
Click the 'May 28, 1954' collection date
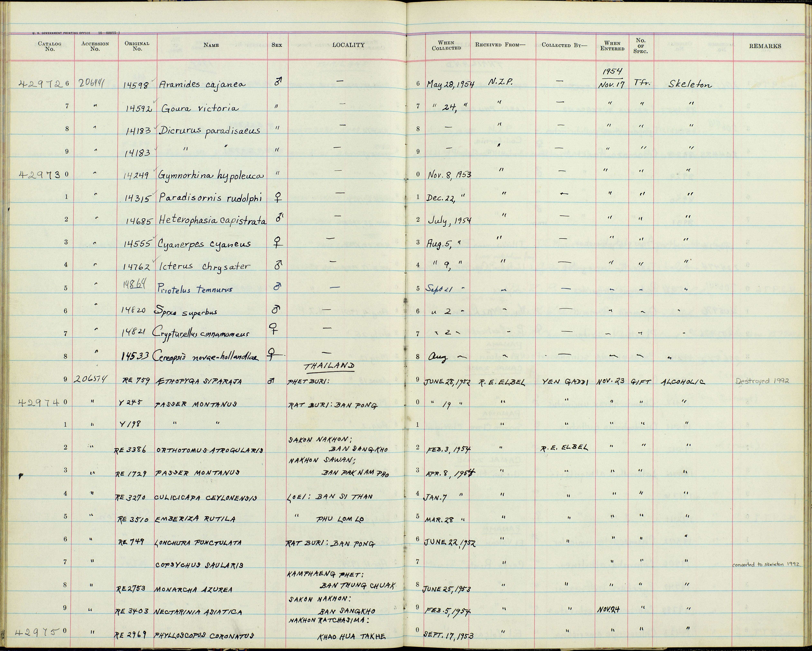click(451, 84)
